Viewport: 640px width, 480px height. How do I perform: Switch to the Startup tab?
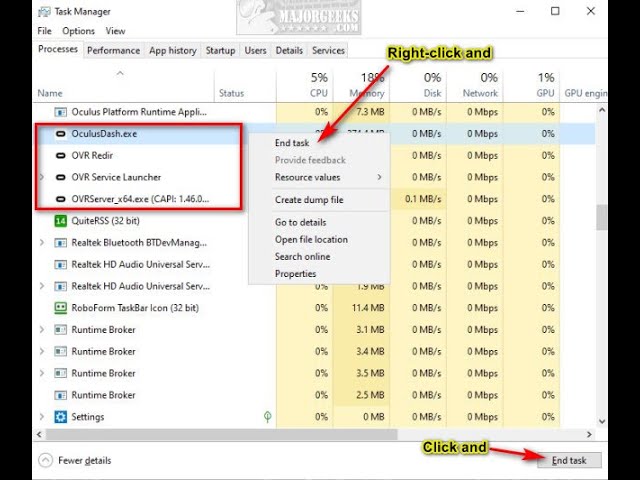click(x=220, y=51)
